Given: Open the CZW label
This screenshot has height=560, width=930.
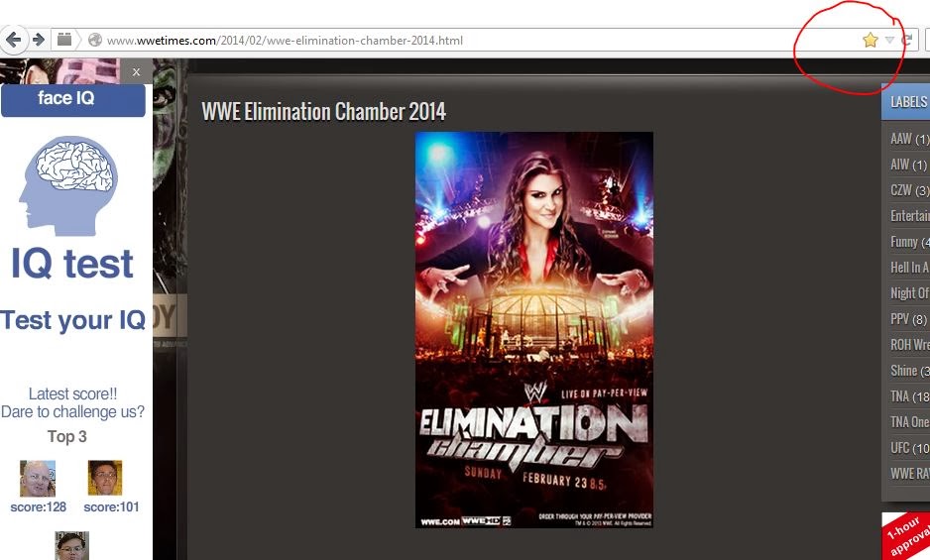Looking at the screenshot, I should [909, 190].
